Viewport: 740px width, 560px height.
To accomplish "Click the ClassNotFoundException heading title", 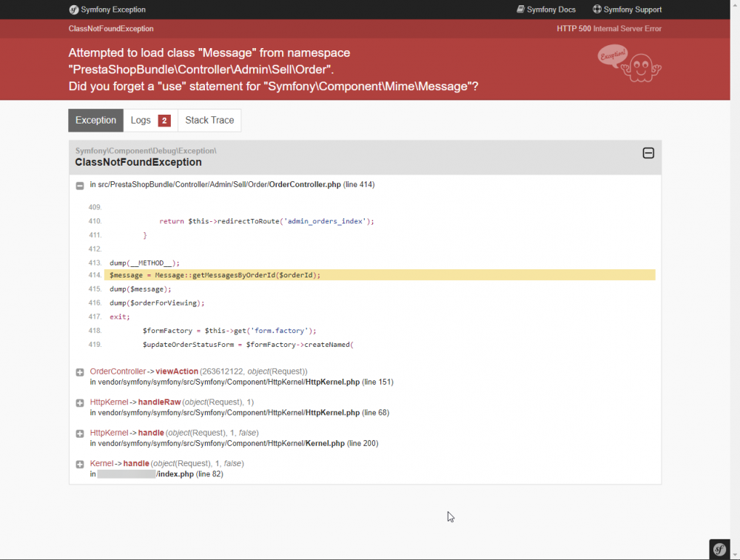I will tap(138, 162).
